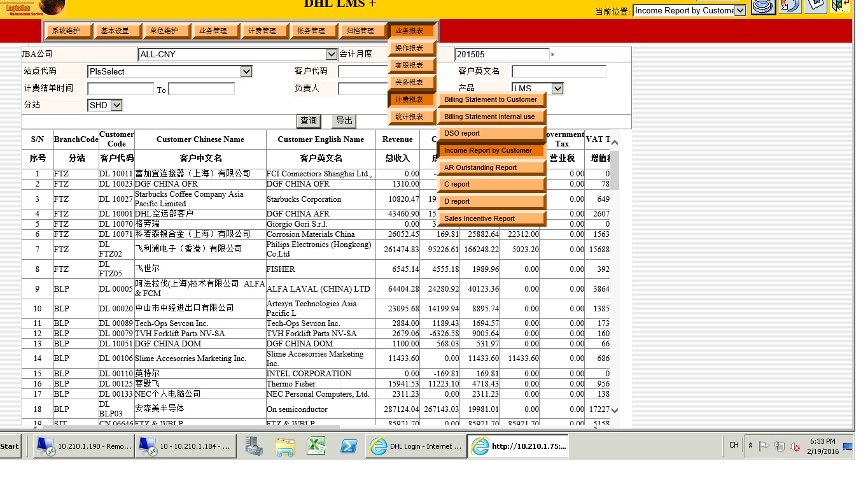Choose C report menu entry
Image resolution: width=868 pixels, height=489 pixels.
click(492, 185)
